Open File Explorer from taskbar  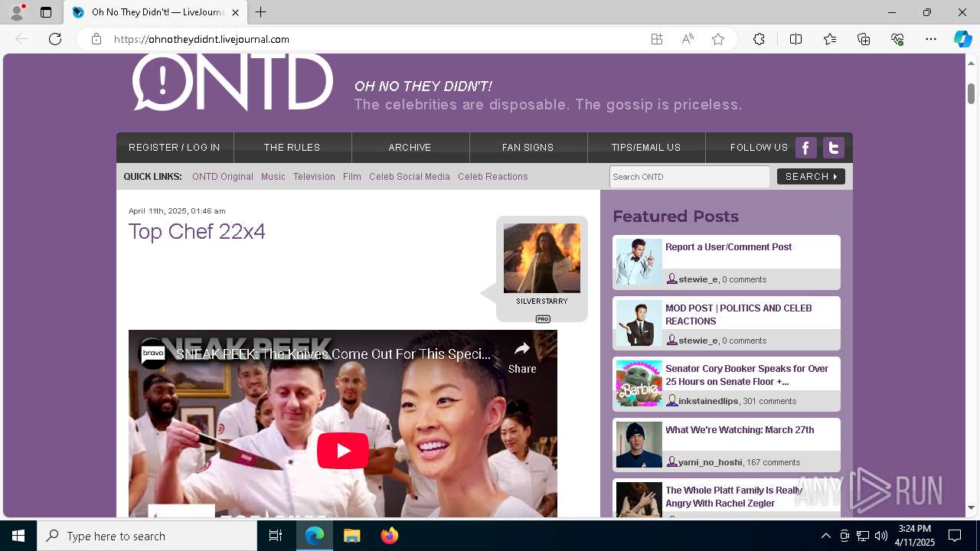(x=351, y=536)
